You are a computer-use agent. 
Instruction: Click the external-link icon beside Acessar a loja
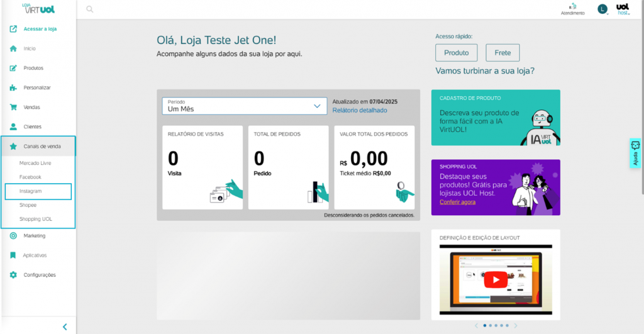pos(13,29)
